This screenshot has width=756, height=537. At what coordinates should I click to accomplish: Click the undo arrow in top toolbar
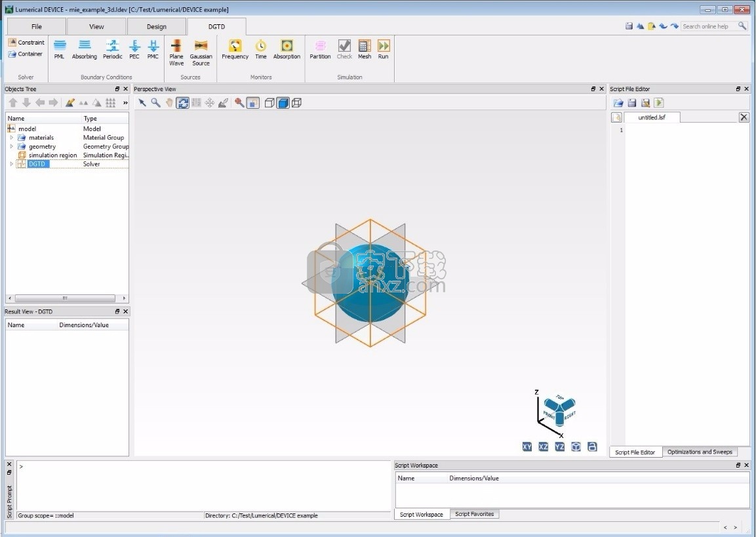[x=664, y=26]
